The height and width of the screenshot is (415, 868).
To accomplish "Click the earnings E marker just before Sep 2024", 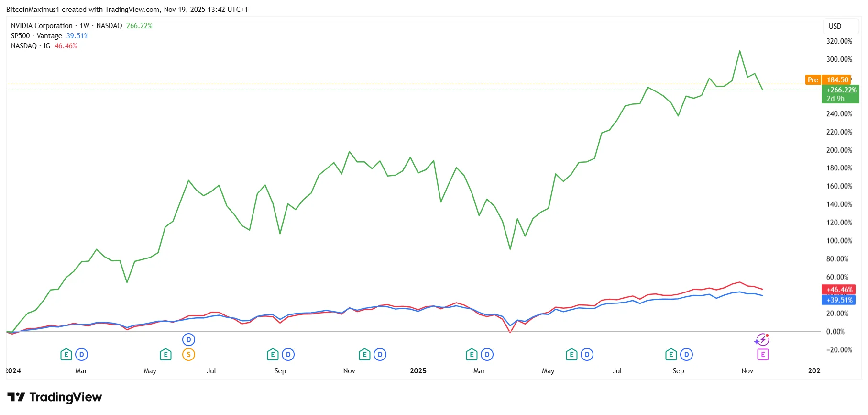I will tap(273, 355).
